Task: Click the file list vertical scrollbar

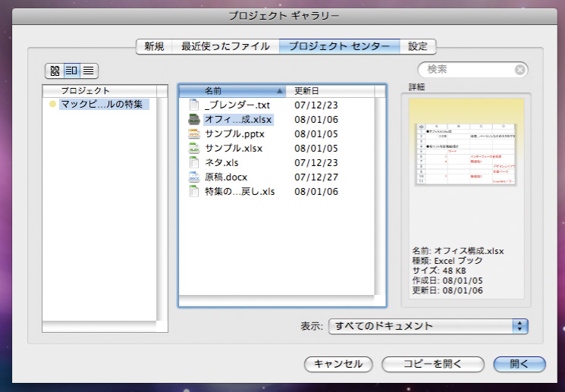Action: (380, 196)
